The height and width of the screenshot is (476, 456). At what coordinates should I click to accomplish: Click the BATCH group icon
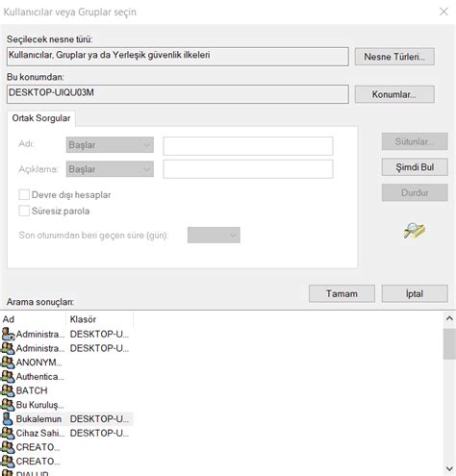tap(8, 390)
